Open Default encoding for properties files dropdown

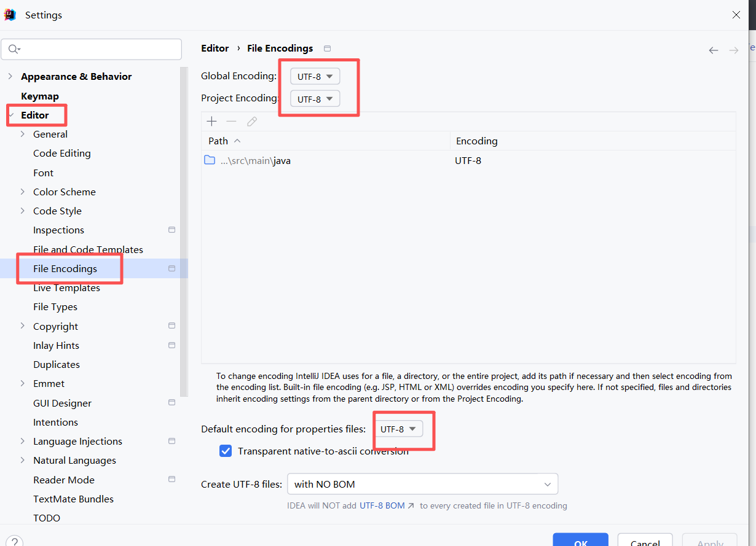398,429
